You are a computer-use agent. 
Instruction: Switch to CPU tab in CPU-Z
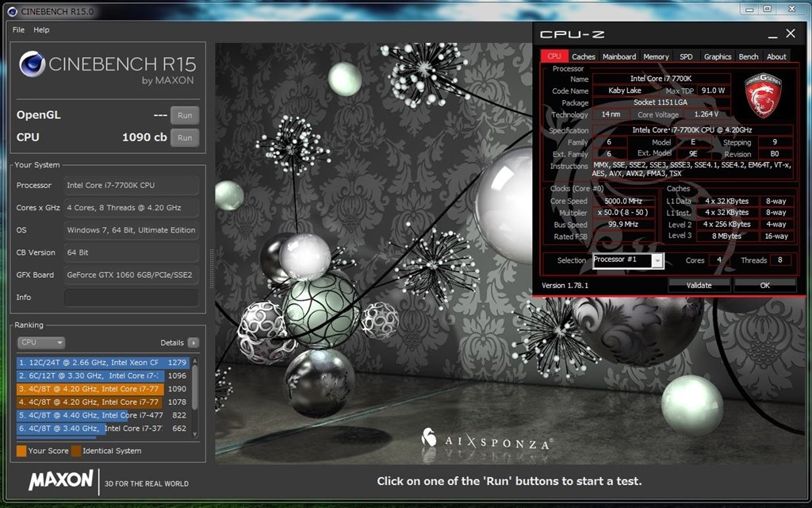(x=554, y=56)
